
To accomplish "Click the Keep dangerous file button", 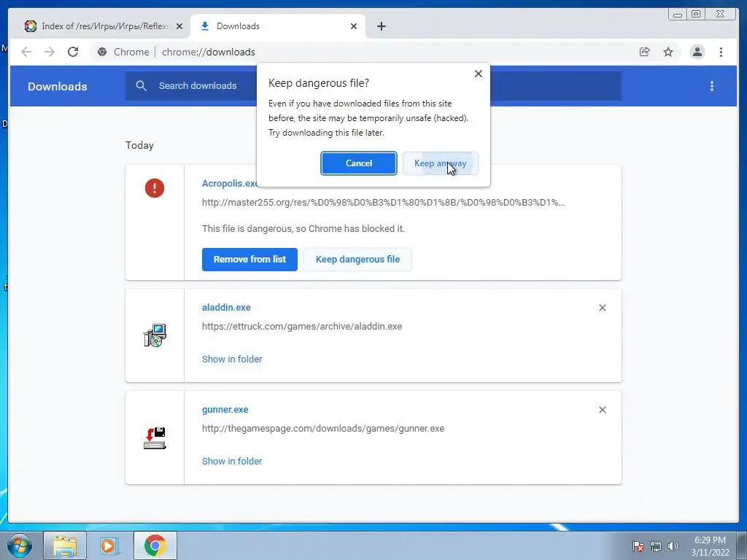I will (x=357, y=260).
